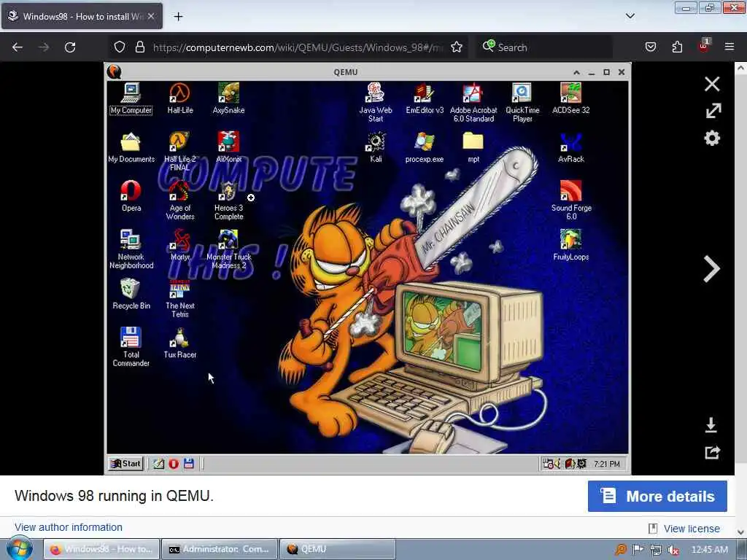
Task: Show tracking protection shield info
Action: (120, 47)
